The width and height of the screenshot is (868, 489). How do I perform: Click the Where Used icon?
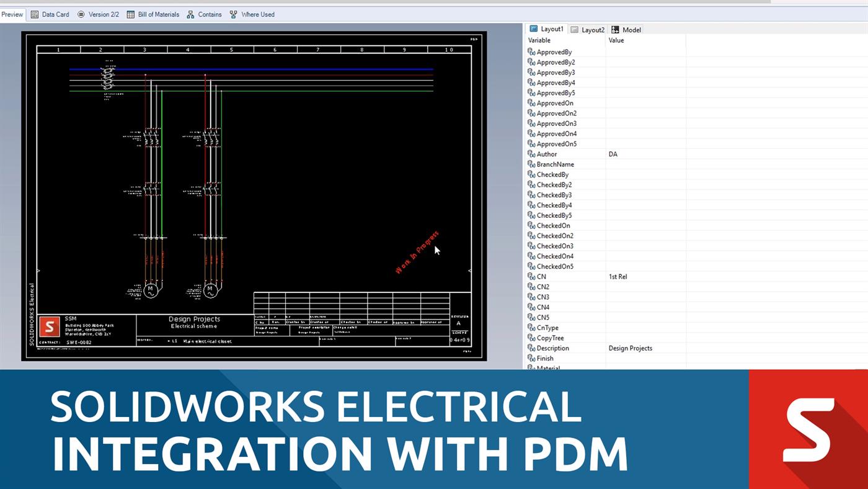[x=234, y=14]
